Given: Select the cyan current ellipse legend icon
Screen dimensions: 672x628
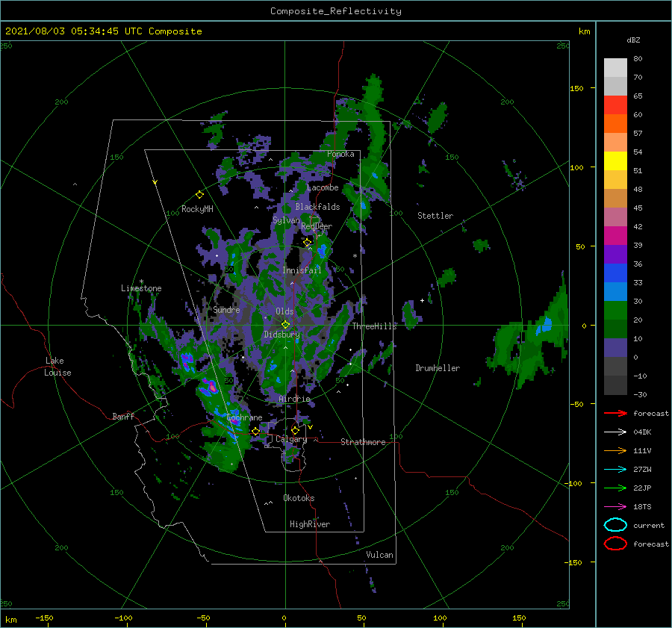Looking at the screenshot, I should click(615, 525).
